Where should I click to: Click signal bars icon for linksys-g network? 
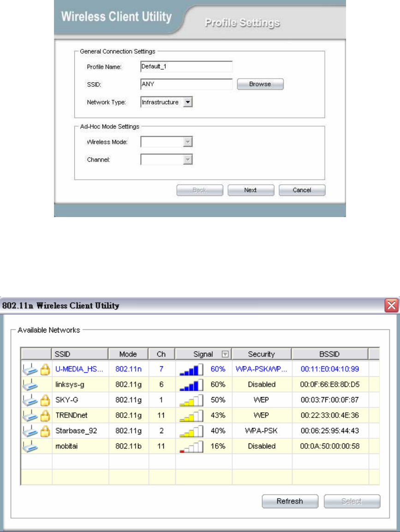coord(191,385)
